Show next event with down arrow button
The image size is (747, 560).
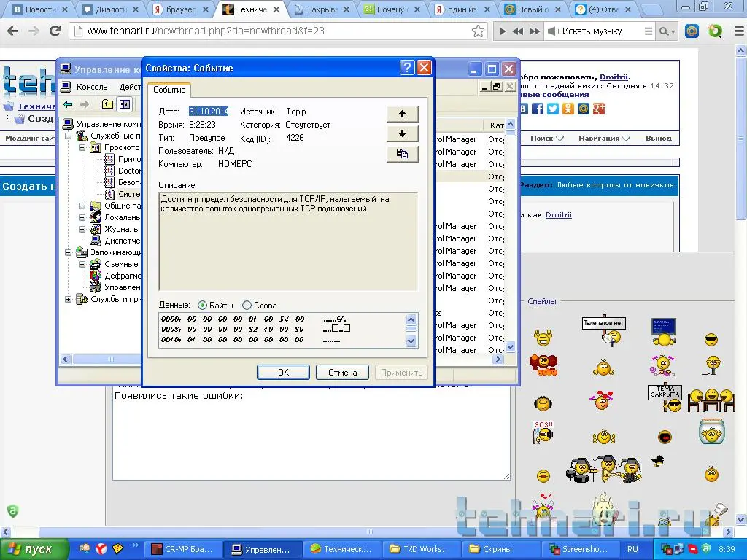click(402, 134)
